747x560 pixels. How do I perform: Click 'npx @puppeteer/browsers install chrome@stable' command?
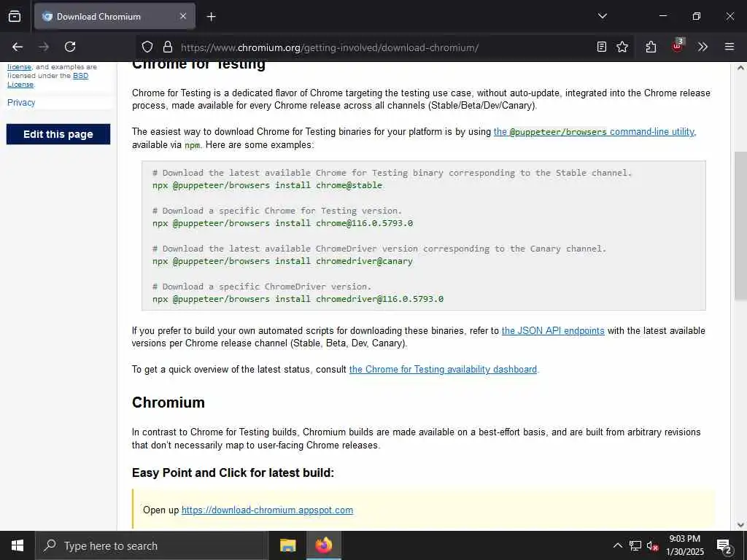pyautogui.click(x=267, y=185)
